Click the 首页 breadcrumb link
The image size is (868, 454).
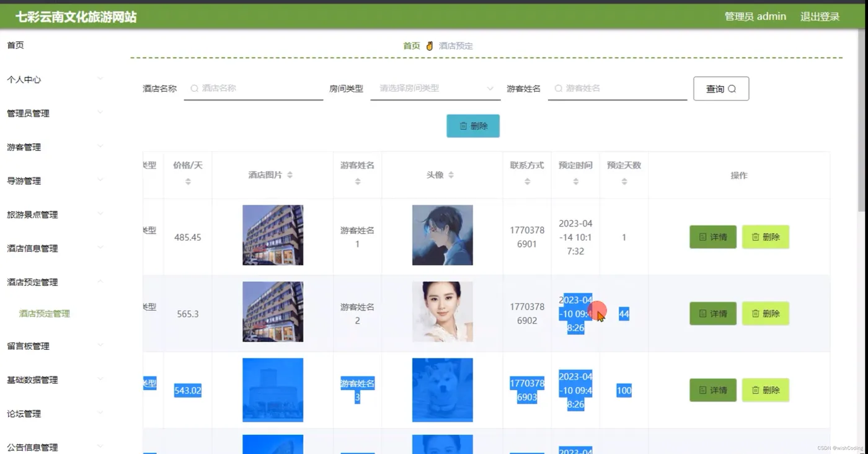(x=412, y=46)
